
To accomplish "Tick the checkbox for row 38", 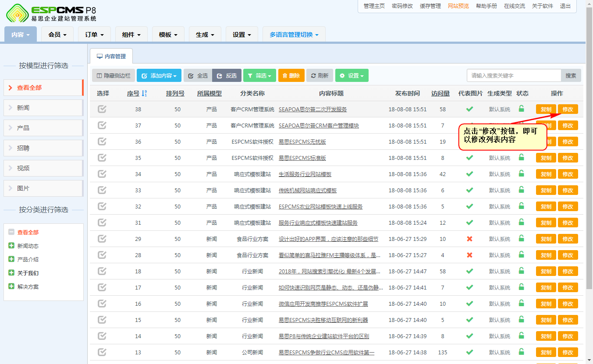I will pos(102,109).
